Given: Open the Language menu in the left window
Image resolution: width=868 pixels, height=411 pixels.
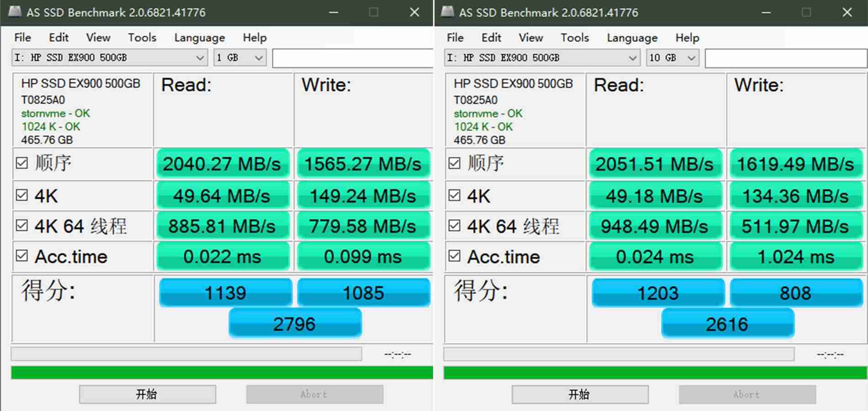Looking at the screenshot, I should [199, 37].
